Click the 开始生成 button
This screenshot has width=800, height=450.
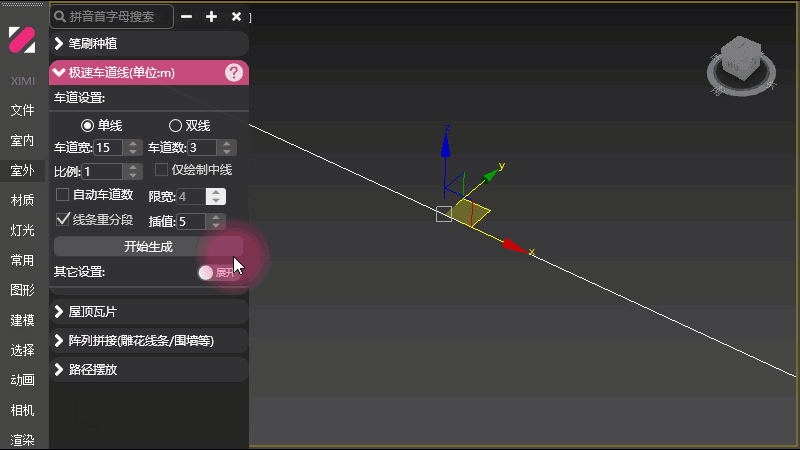click(x=148, y=247)
